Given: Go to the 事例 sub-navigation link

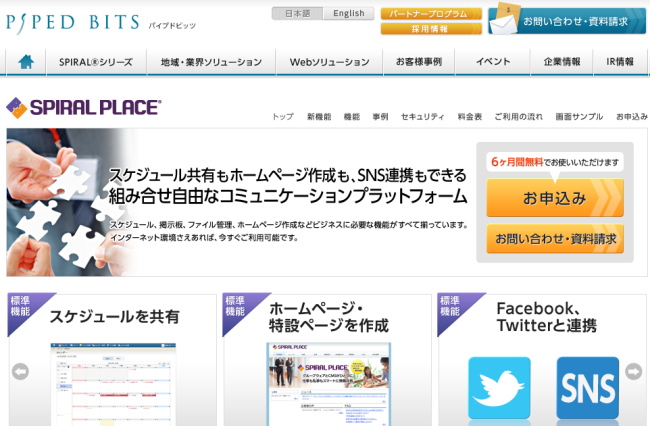Looking at the screenshot, I should click(x=380, y=116).
